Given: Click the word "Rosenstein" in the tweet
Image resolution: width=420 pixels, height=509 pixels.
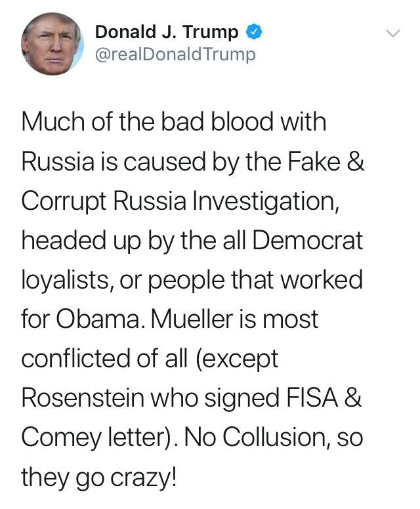Looking at the screenshot, I should click(83, 398).
